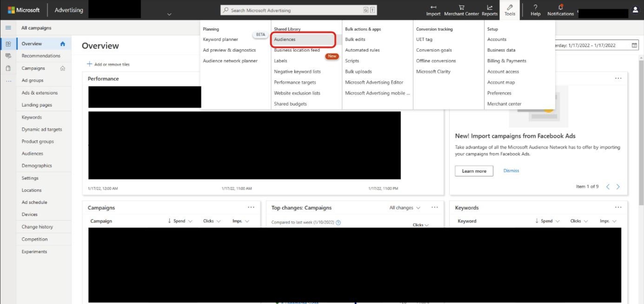Open Keyword planner under Planning
Screen dimensions: 644x304
tap(220, 39)
